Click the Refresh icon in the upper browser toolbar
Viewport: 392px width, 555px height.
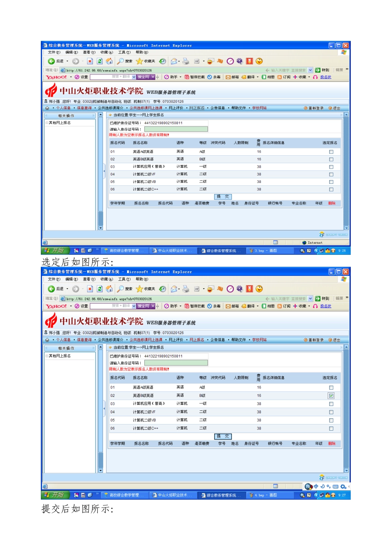[99, 61]
